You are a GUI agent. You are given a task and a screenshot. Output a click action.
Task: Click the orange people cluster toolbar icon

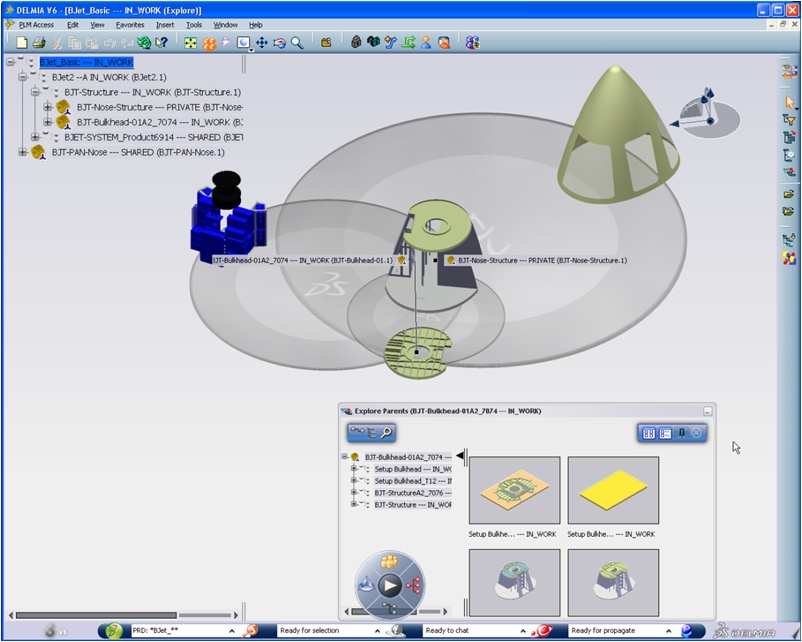coord(209,43)
